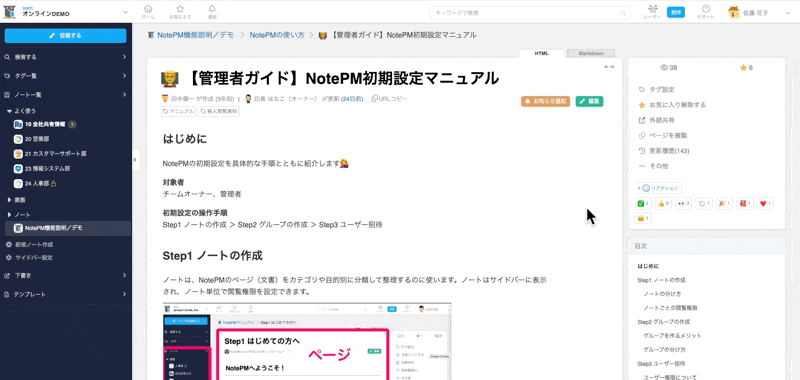Click 24日前 updated time link

click(x=352, y=99)
